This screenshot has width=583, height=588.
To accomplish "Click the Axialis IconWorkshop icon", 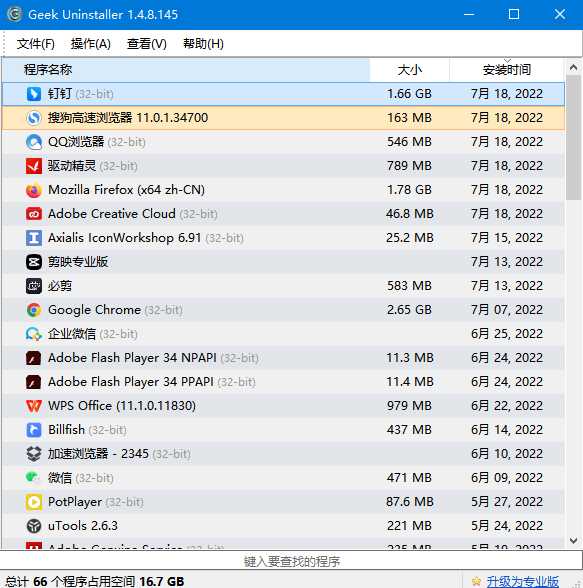I will 34,238.
